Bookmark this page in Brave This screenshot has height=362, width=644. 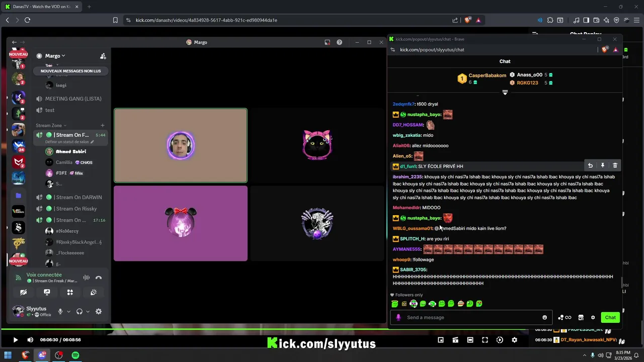pos(115,20)
